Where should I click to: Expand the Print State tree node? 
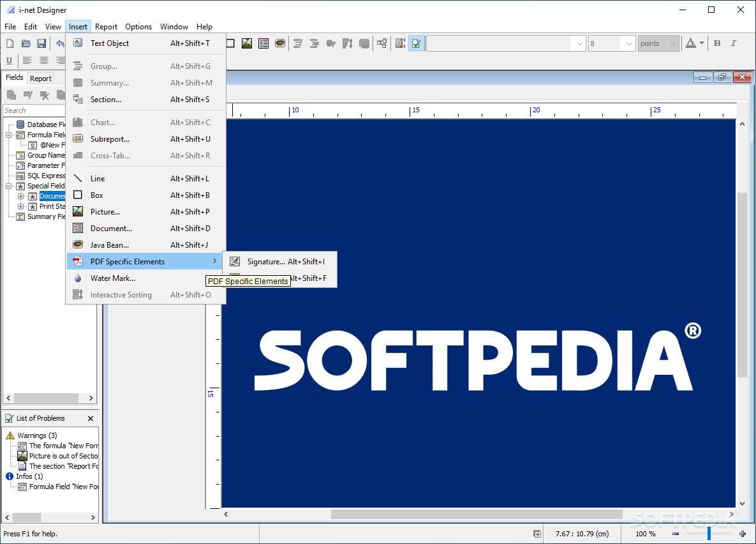pyautogui.click(x=20, y=207)
